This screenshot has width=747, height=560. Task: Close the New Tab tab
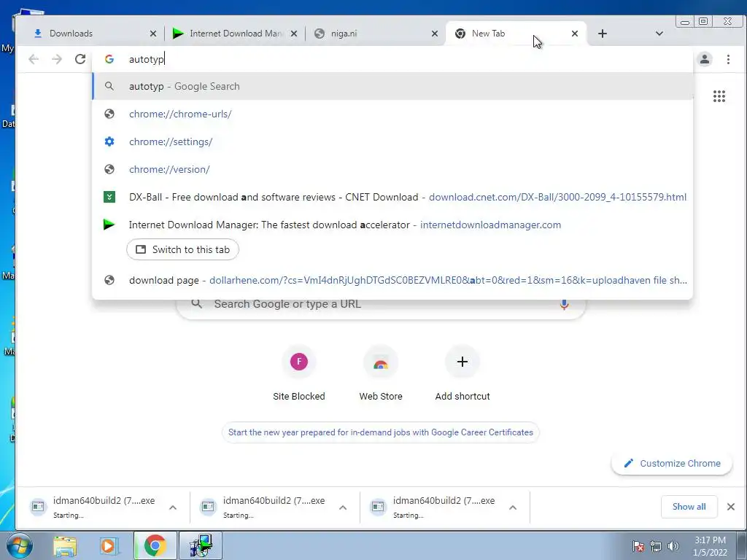(575, 34)
